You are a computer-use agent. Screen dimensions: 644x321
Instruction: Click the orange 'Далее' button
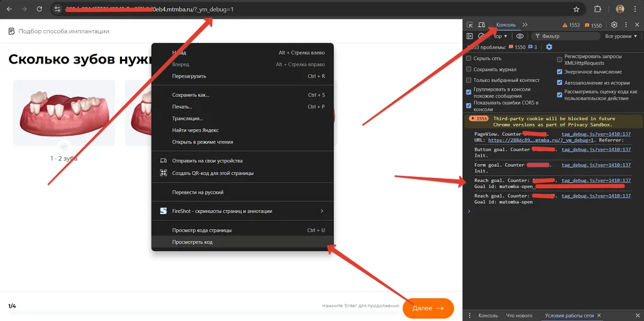[428, 308]
